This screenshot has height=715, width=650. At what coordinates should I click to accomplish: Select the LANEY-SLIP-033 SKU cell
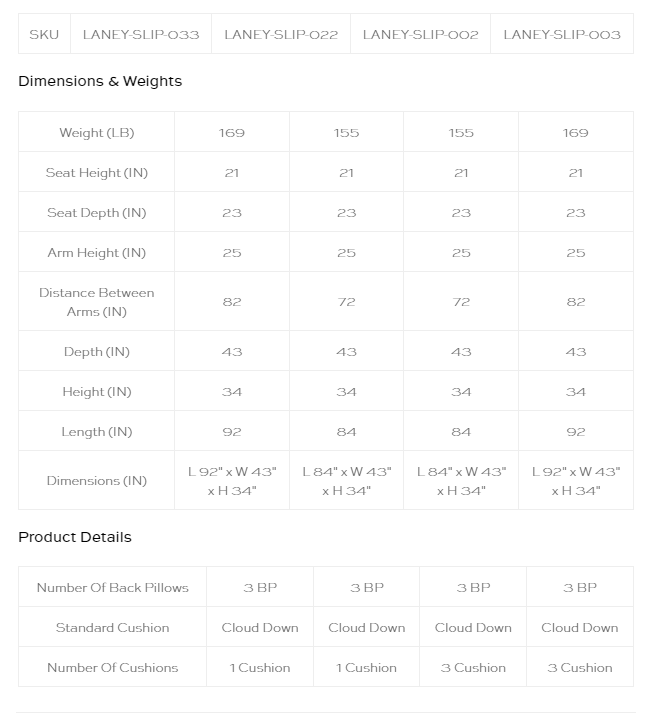coord(141,34)
